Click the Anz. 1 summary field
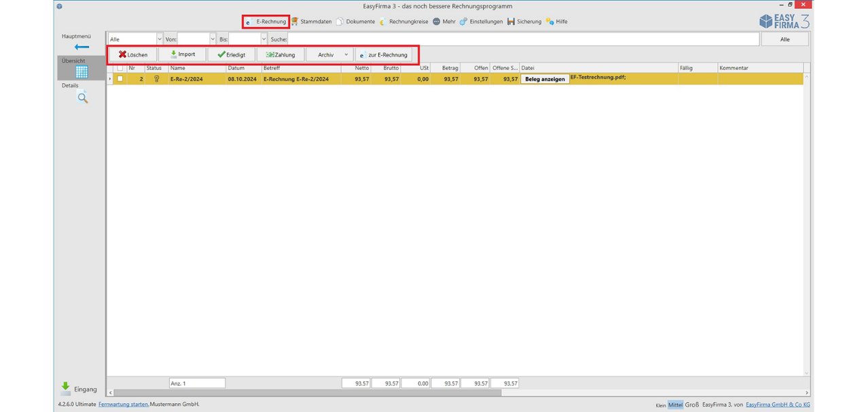 click(197, 383)
